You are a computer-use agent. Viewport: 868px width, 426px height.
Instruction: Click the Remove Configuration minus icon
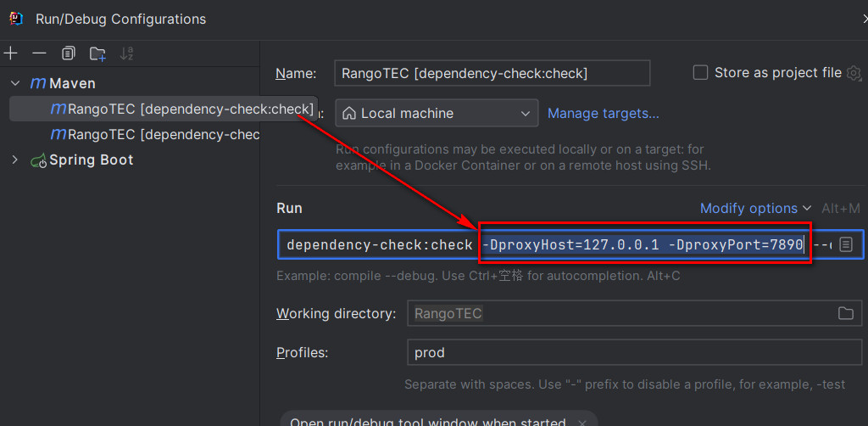39,53
